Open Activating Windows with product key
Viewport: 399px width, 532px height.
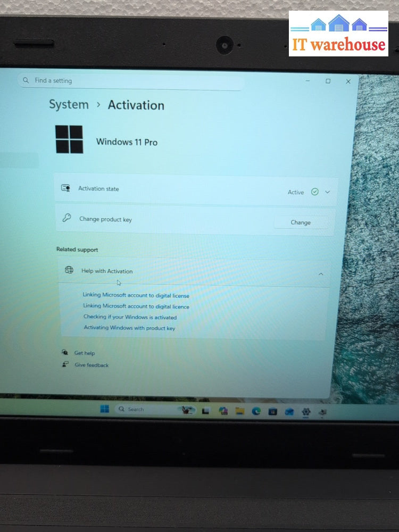129,328
